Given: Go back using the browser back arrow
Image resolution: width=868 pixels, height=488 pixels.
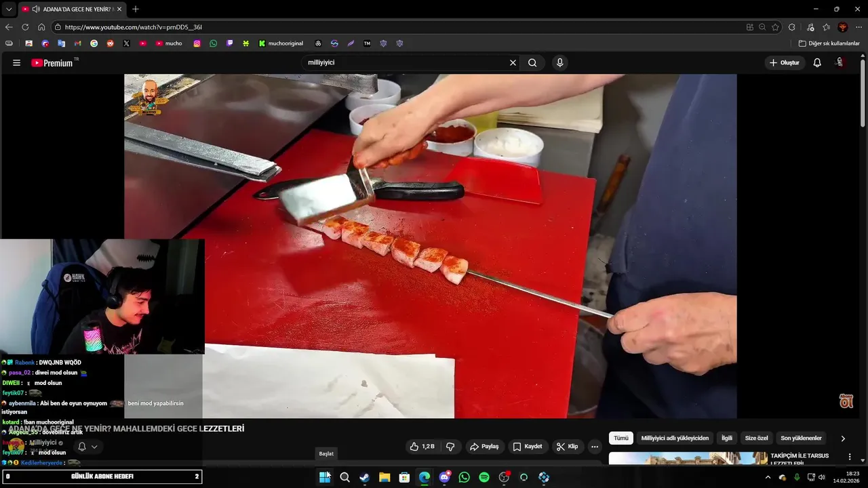Looking at the screenshot, I should point(9,27).
